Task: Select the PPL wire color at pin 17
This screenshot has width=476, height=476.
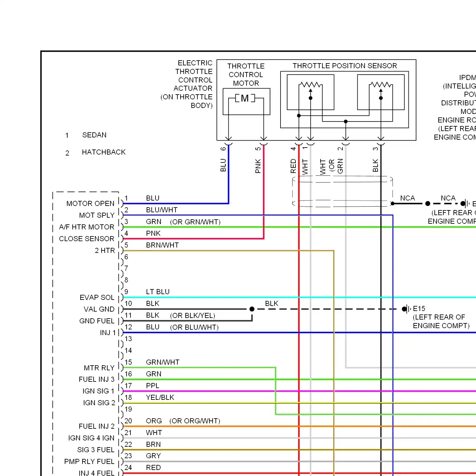Action: 153,386
